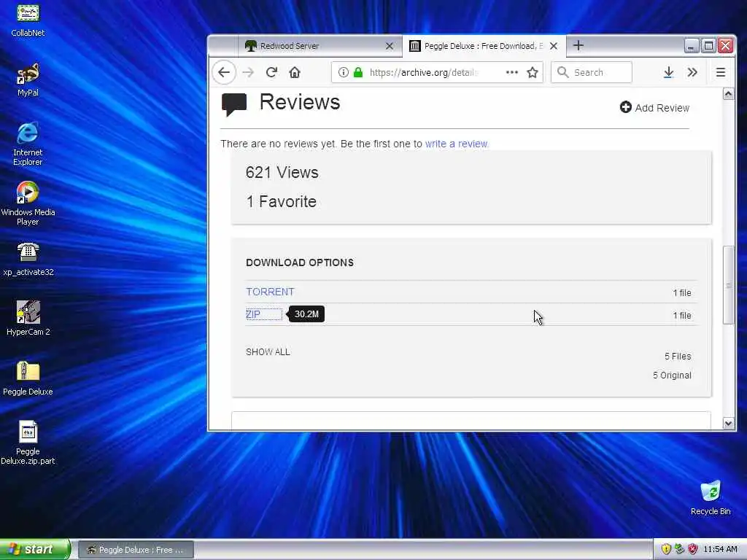Select the Recycle Bin icon

(x=711, y=497)
